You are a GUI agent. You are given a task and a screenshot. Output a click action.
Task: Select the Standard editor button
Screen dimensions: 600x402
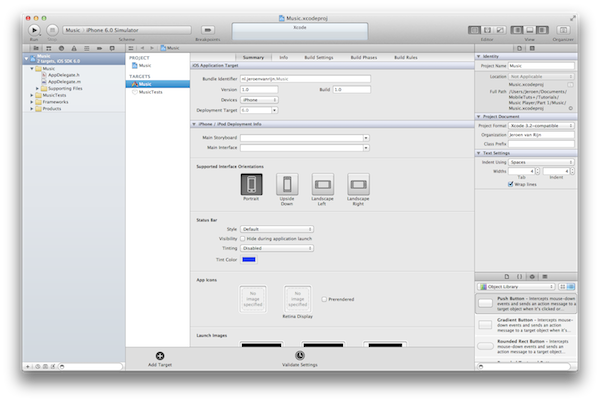click(474, 30)
